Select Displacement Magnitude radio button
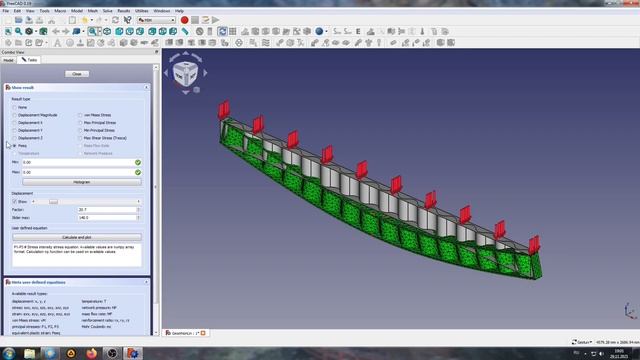The height and width of the screenshot is (360, 640). coord(15,115)
